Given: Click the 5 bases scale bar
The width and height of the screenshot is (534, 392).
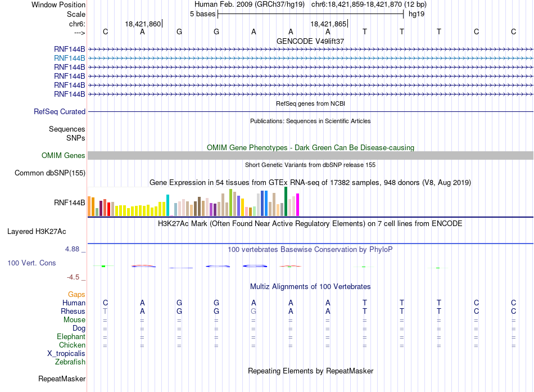Looking at the screenshot, I should 311,14.
